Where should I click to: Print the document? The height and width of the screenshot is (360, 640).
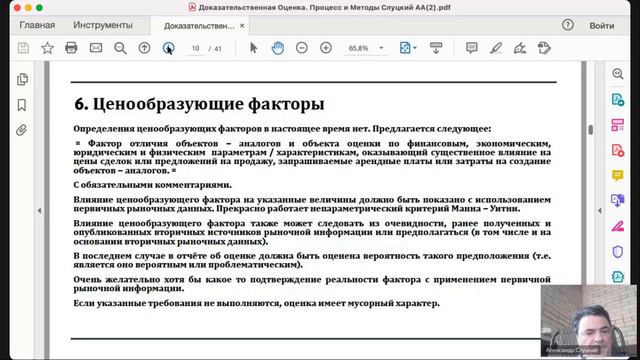pos(71,48)
